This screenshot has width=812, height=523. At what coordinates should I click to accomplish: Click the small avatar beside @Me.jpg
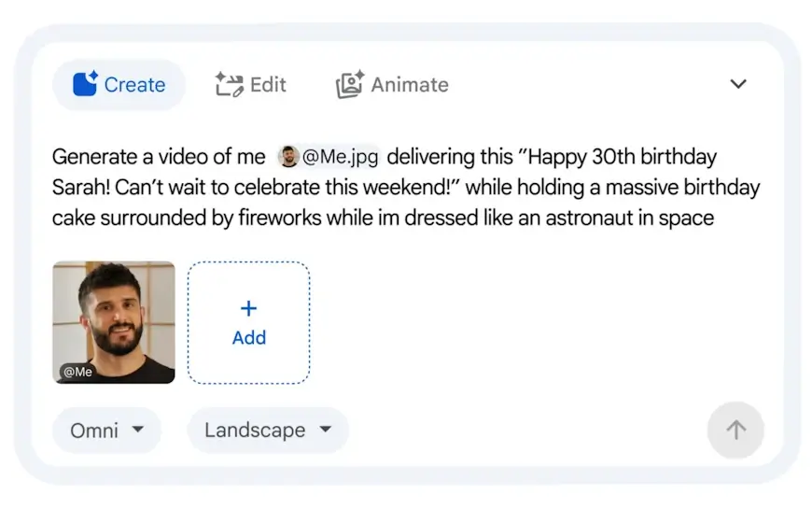coord(288,157)
